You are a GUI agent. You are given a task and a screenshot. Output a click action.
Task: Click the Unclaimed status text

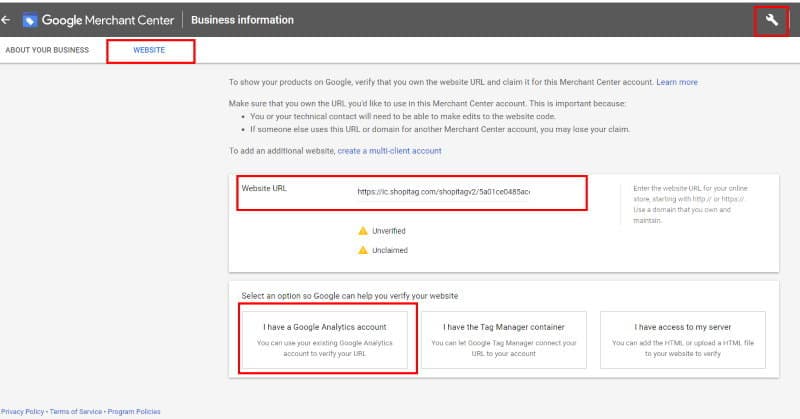pyautogui.click(x=390, y=251)
